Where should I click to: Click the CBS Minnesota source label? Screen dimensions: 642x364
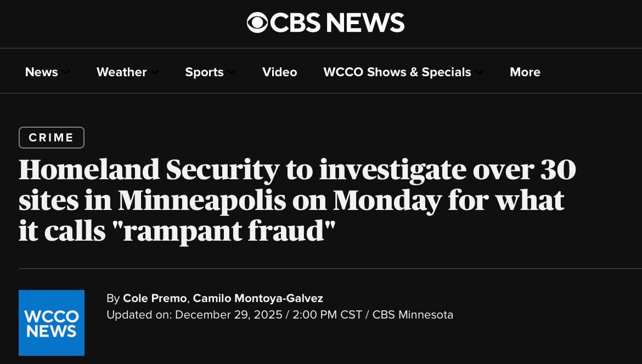point(413,315)
